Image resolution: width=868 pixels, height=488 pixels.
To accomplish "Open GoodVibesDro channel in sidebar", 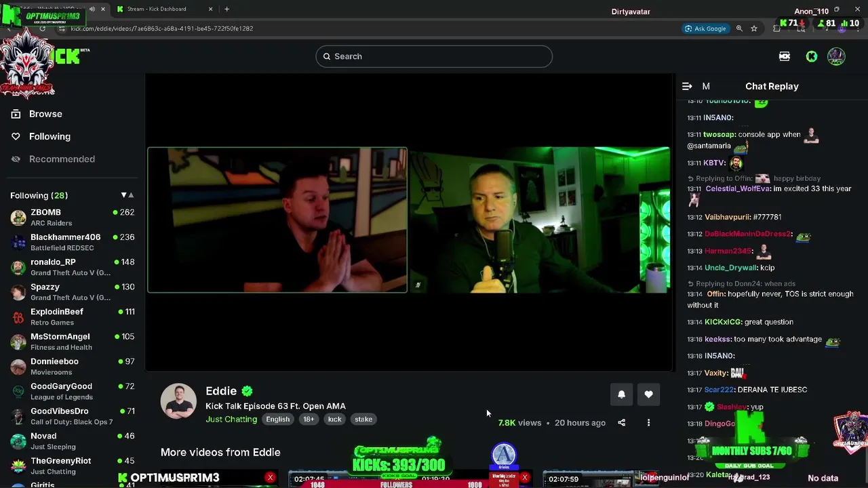I will coord(72,416).
